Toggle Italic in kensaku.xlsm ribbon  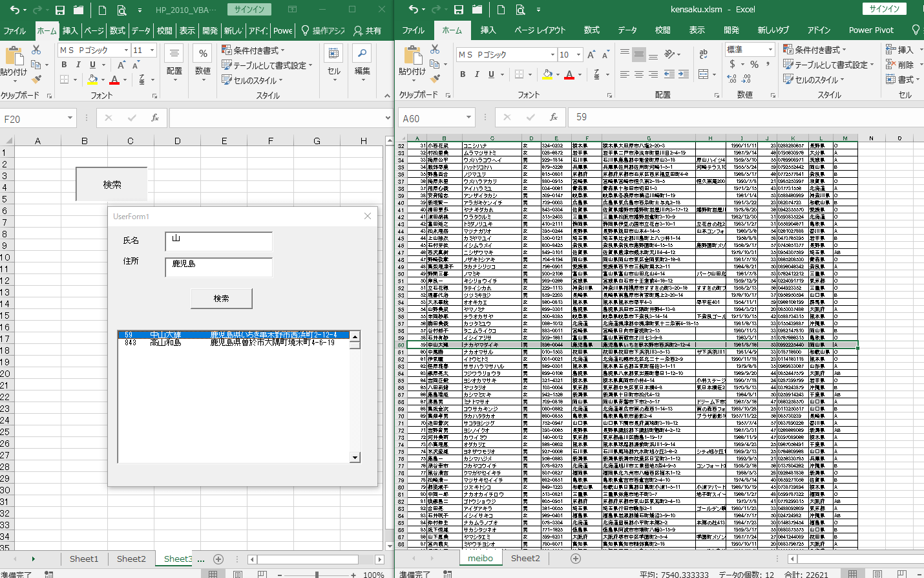click(x=477, y=74)
